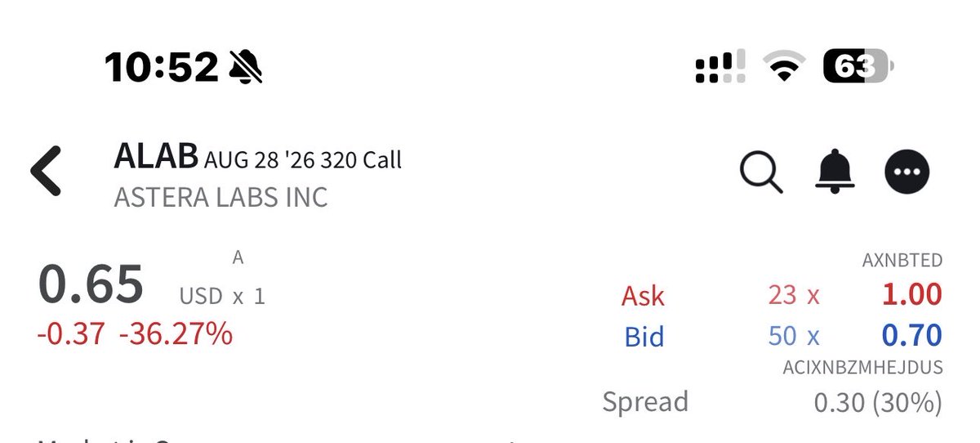The image size is (980, 443).
Task: Tap the silent mode bell icon
Action: (246, 67)
